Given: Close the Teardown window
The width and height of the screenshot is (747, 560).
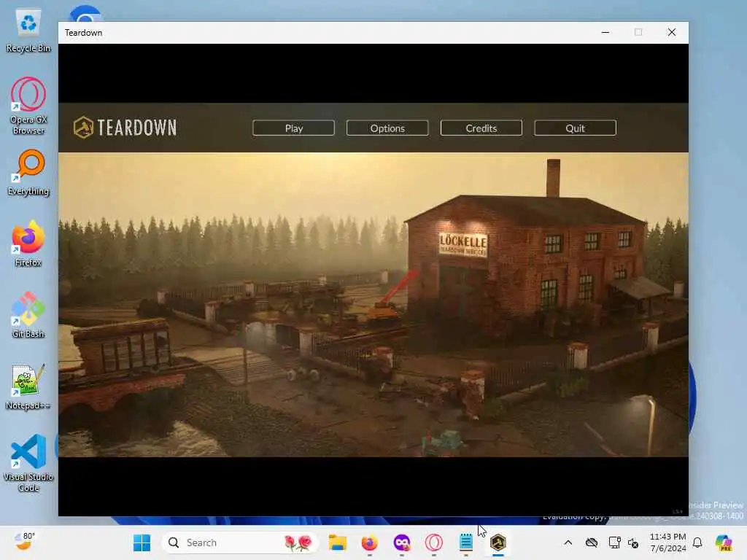Looking at the screenshot, I should pos(672,32).
